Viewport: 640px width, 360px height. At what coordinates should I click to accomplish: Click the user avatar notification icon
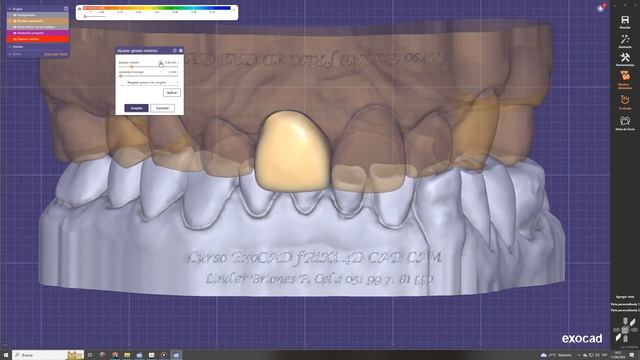(x=601, y=8)
